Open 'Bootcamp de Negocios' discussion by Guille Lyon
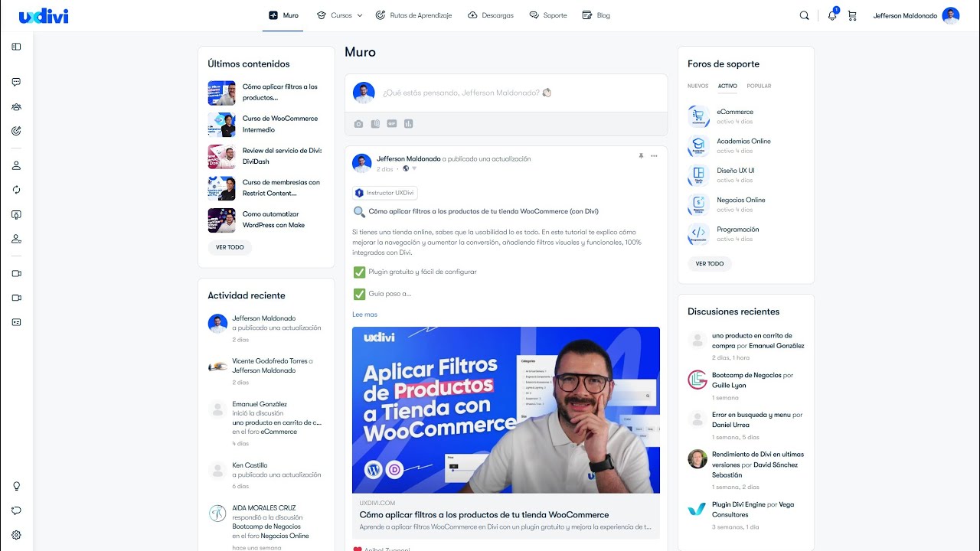Viewport: 980px width, 551px height. (747, 375)
